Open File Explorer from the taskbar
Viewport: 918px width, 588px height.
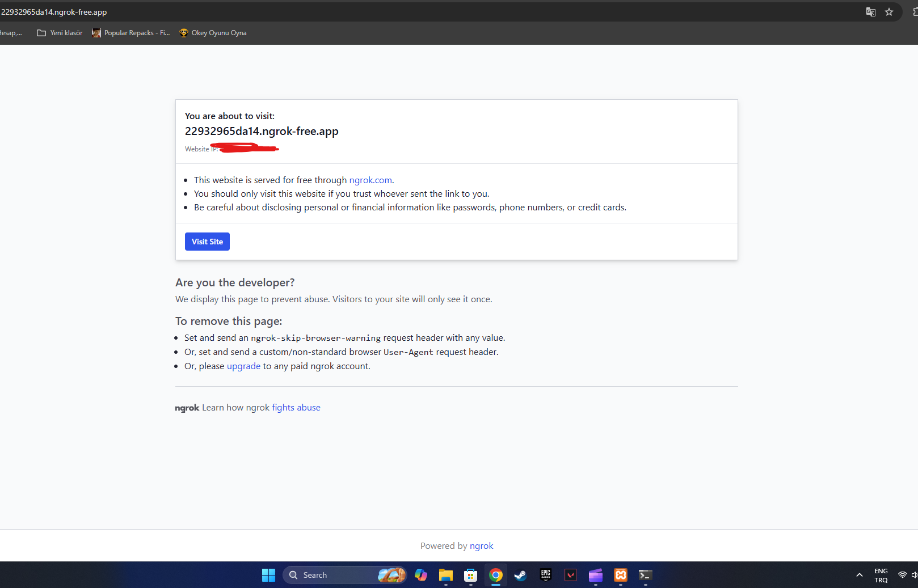[x=445, y=575]
